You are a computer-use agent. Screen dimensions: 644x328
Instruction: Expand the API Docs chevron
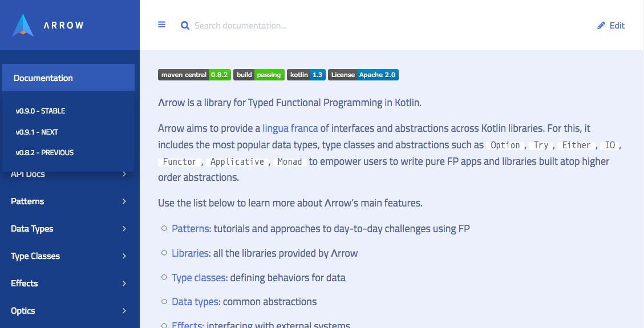point(124,174)
